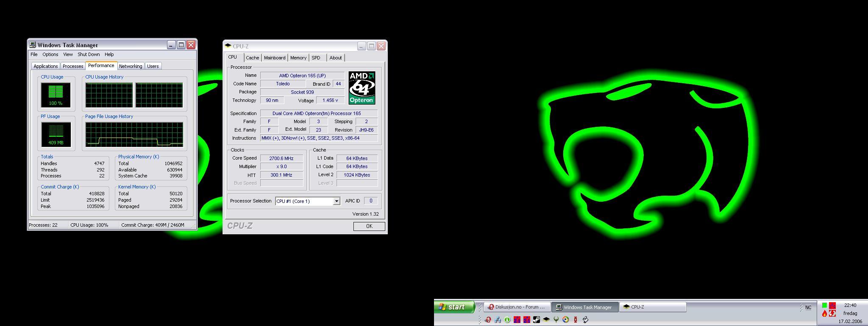Expand the Processor Selection dropdown
The height and width of the screenshot is (326, 868).
(337, 201)
